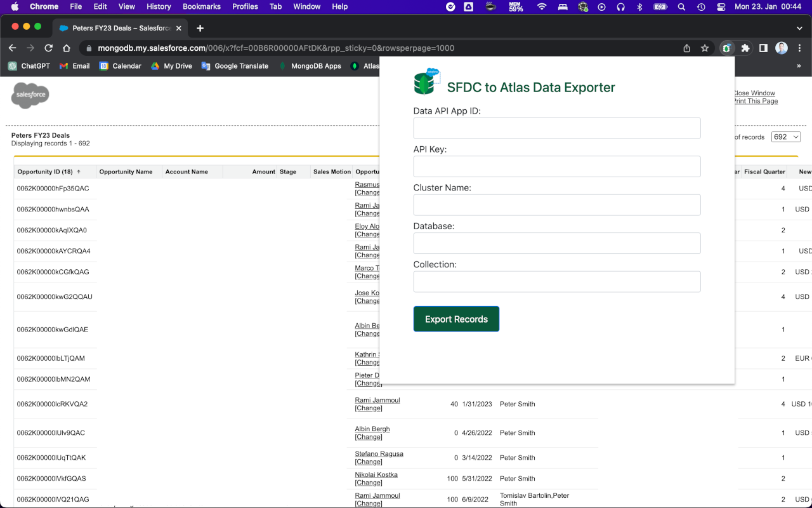
Task: Open the Calendar bookmark
Action: [x=120, y=66]
